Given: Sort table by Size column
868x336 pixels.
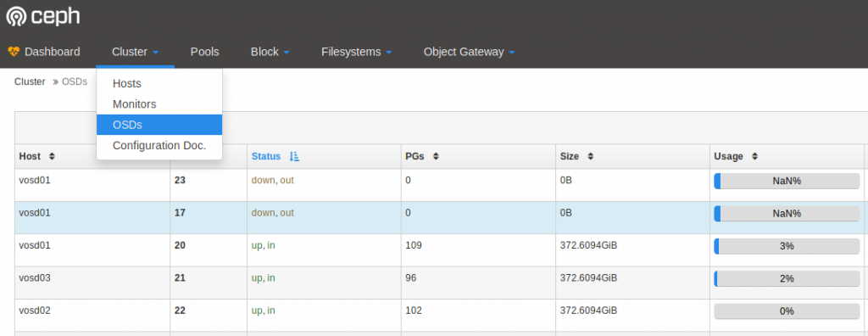Looking at the screenshot, I should point(576,156).
